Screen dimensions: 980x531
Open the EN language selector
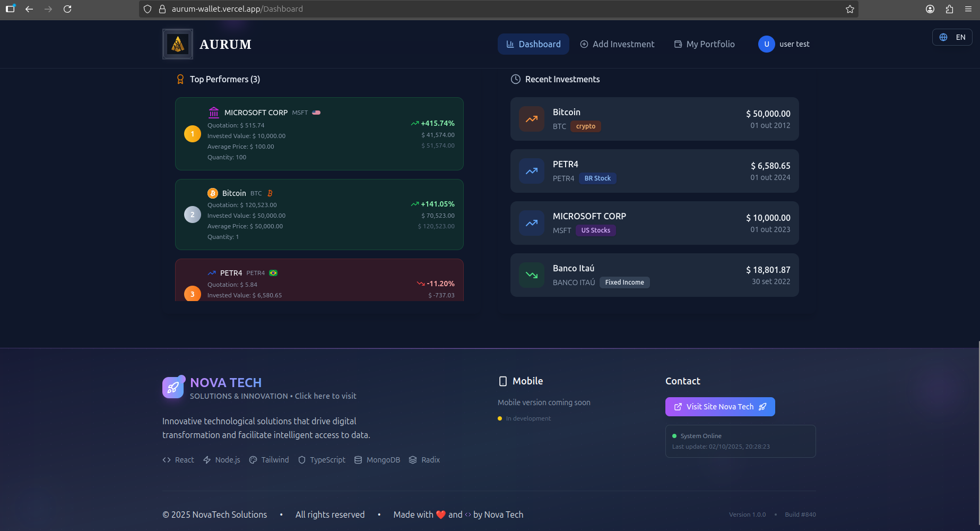click(952, 37)
